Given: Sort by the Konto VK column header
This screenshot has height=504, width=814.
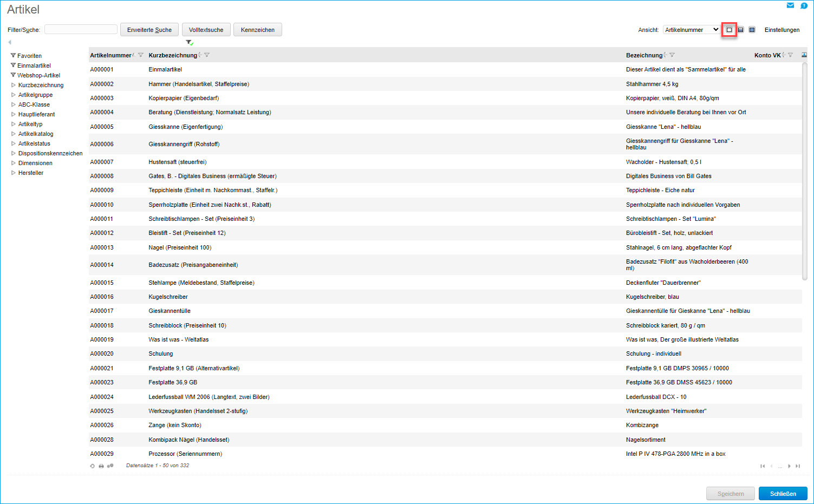Looking at the screenshot, I should pyautogui.click(x=767, y=55).
